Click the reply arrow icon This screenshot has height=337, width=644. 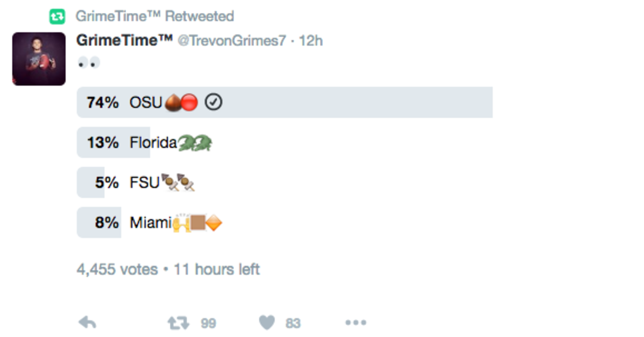coord(87,323)
